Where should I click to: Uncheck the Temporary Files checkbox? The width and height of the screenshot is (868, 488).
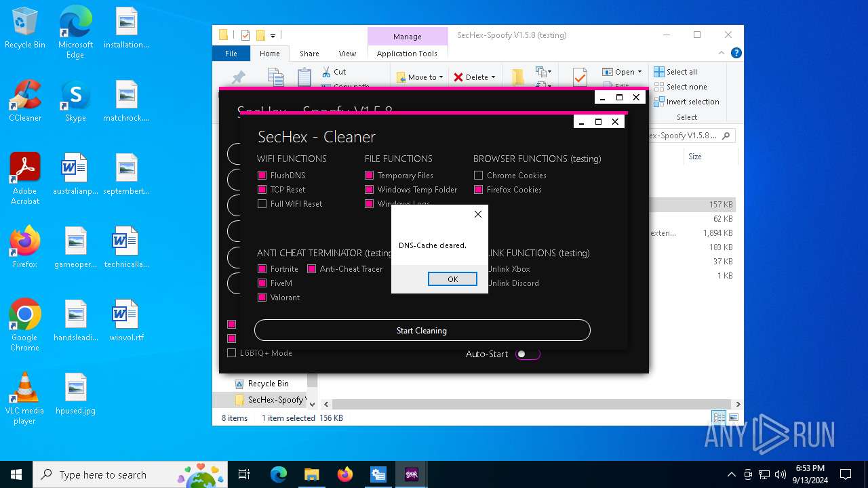pyautogui.click(x=370, y=175)
